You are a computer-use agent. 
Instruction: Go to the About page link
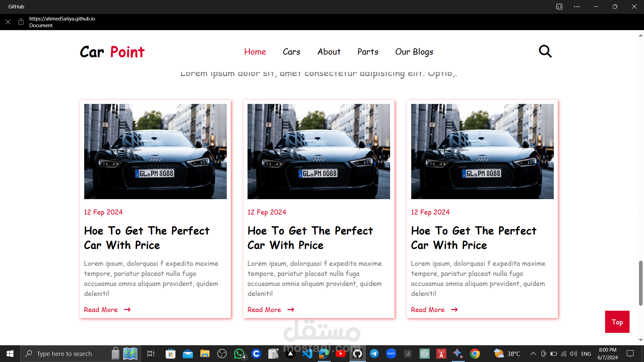[329, 52]
